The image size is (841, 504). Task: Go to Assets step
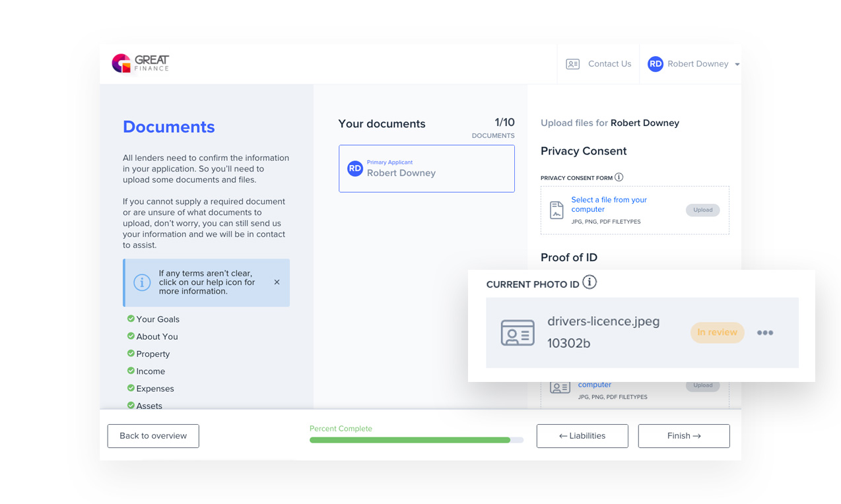pyautogui.click(x=149, y=406)
